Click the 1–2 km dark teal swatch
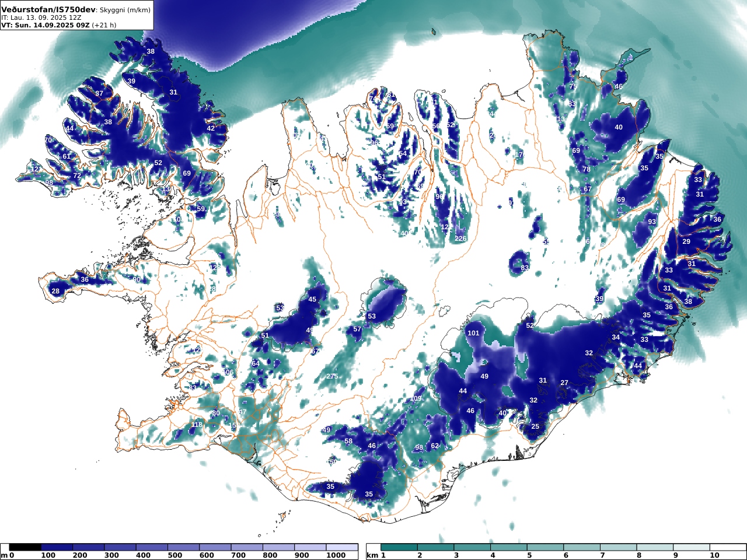The width and height of the screenshot is (747, 560). point(399,547)
